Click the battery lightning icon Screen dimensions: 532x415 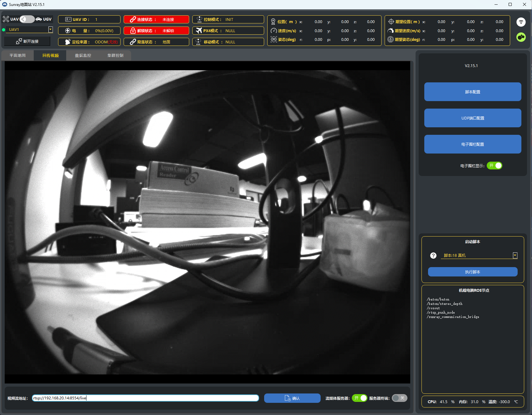[x=68, y=31]
